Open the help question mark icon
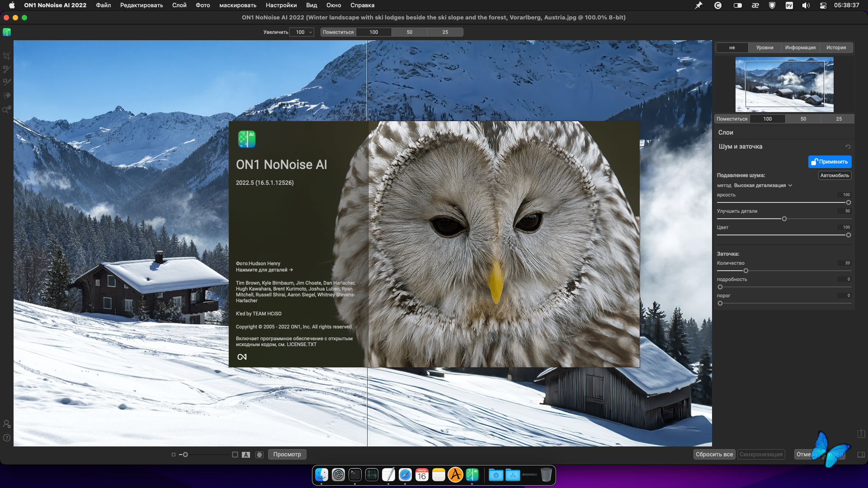 click(x=7, y=438)
